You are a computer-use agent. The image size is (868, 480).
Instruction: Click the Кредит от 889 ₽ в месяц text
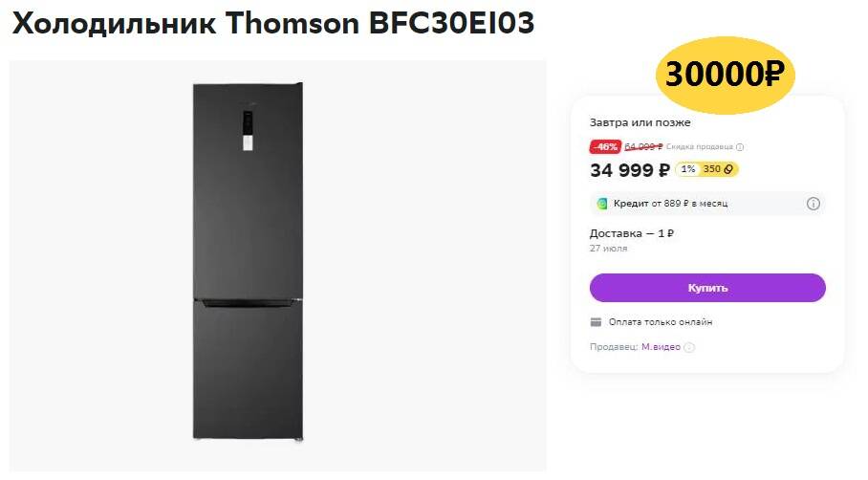pyautogui.click(x=670, y=204)
